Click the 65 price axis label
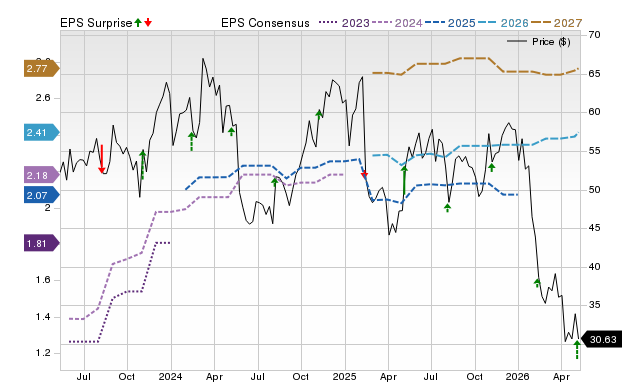 (594, 74)
